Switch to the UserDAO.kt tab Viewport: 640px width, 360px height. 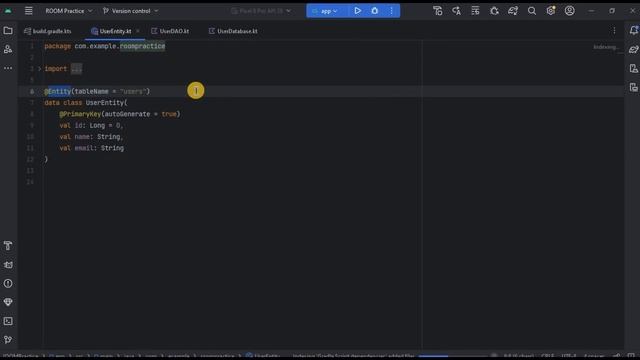coord(170,31)
